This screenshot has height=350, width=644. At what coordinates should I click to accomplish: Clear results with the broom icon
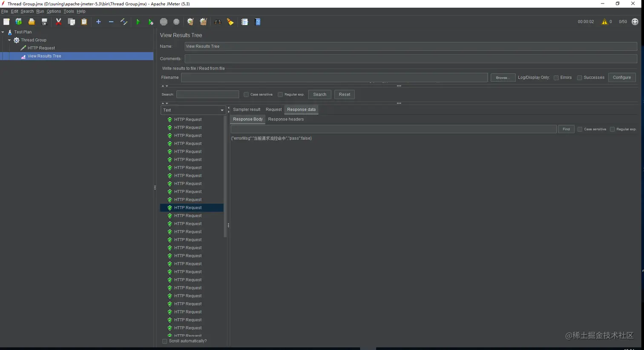[x=190, y=22]
